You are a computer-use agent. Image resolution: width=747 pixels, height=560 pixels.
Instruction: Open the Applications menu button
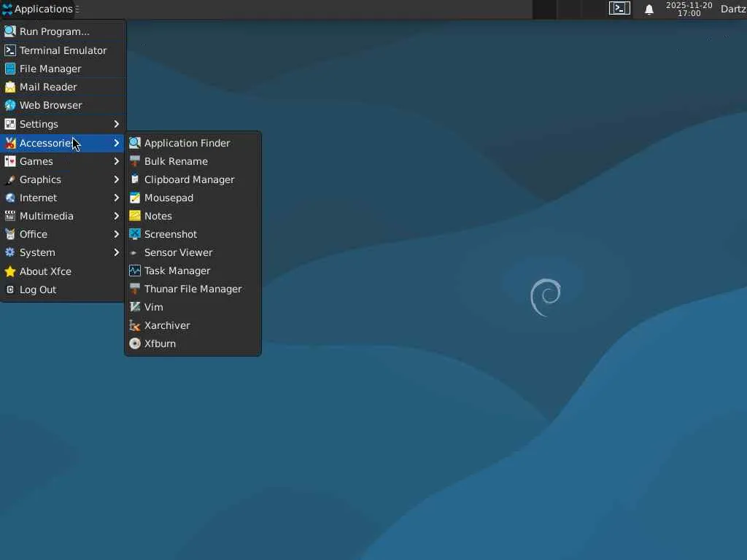coord(38,9)
